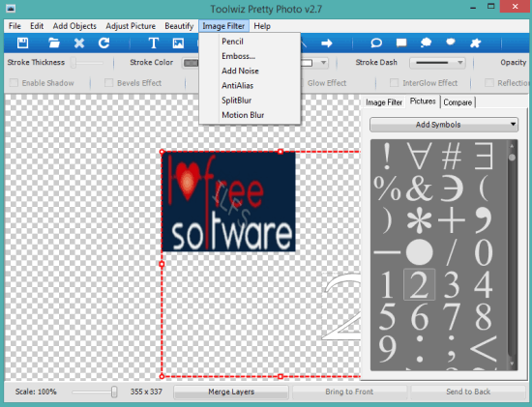Viewport: 532px width, 407px height.
Task: Toggle the Reflection checkbox
Action: point(488,83)
